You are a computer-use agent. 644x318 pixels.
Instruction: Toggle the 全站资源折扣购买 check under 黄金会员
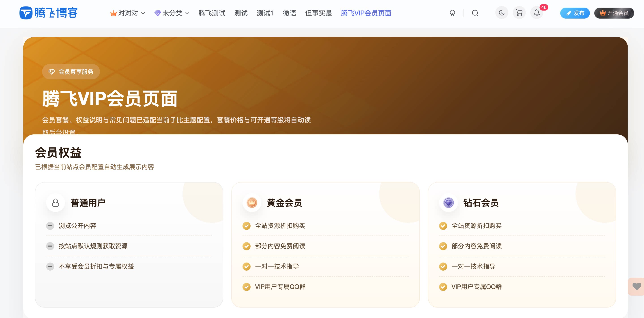tap(247, 226)
